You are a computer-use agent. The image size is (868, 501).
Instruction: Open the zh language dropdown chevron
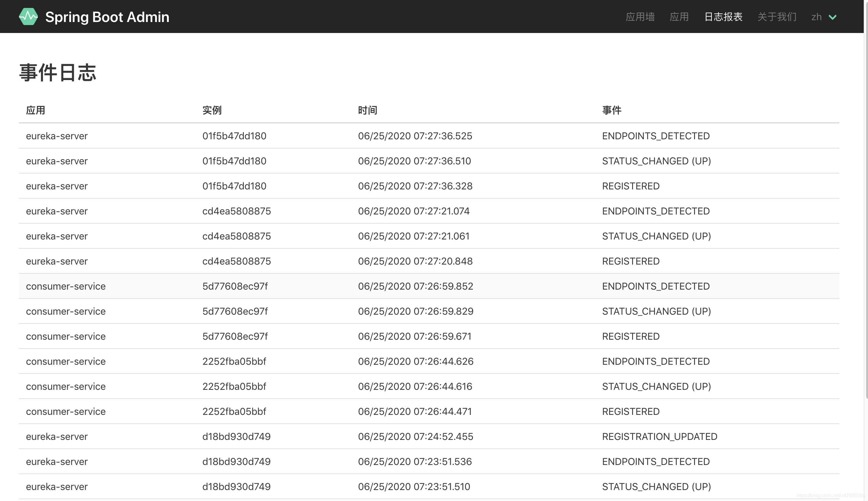[x=832, y=17]
